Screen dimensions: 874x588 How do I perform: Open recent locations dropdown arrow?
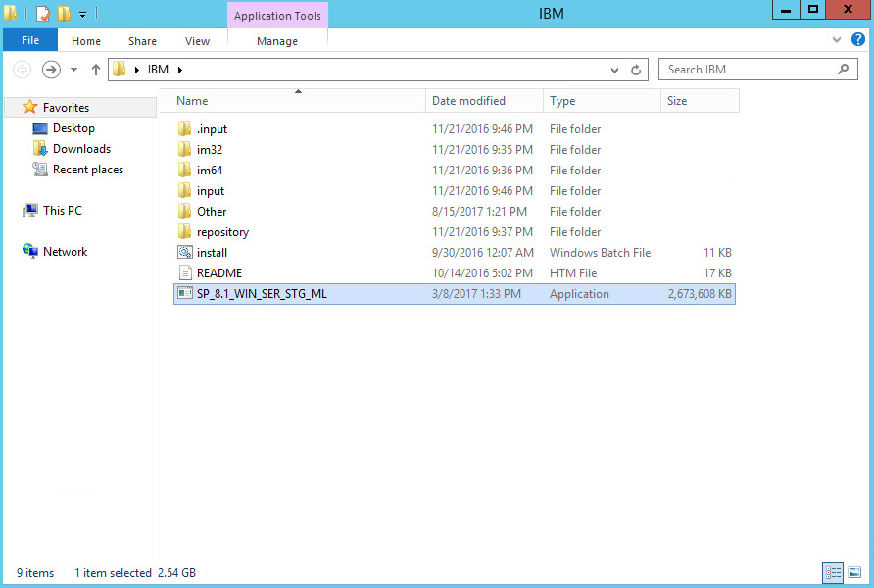73,70
